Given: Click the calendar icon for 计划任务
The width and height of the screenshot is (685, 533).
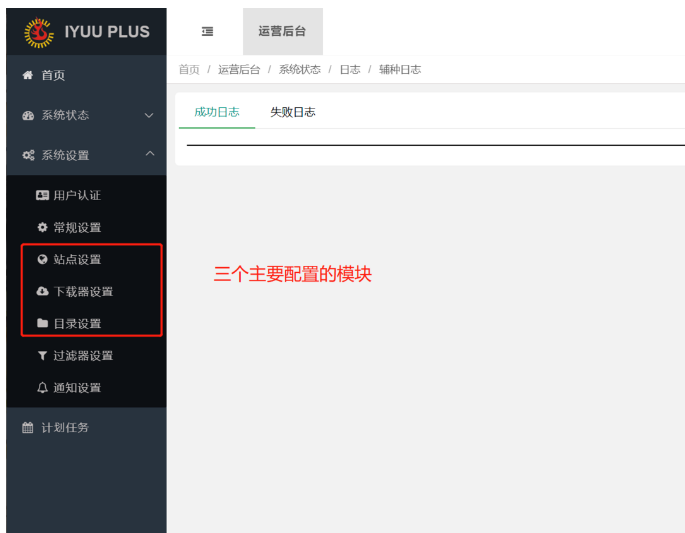Looking at the screenshot, I should pos(28,427).
